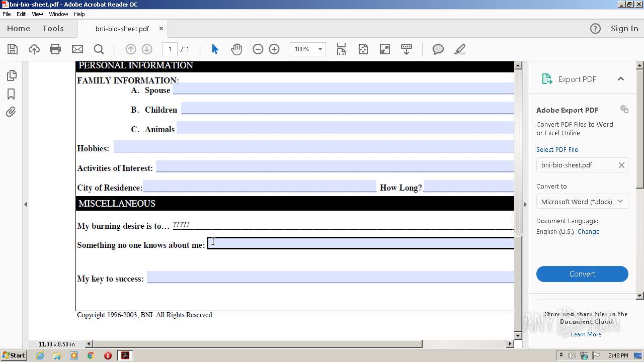Click the taskbar volume icon

(x=573, y=355)
